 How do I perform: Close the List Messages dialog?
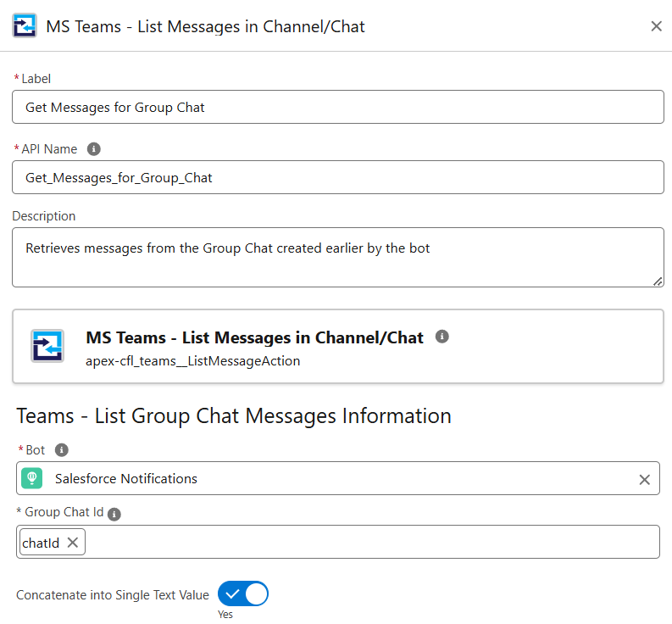(x=656, y=26)
